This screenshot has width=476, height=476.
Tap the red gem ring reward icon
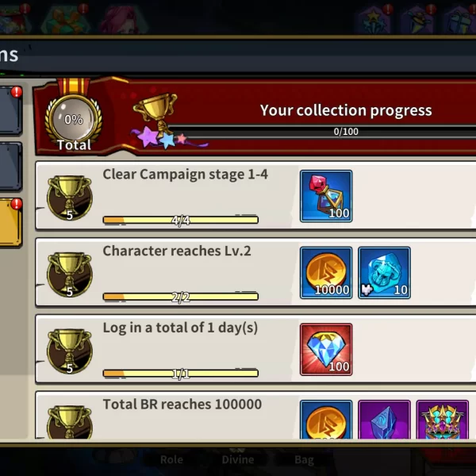[x=326, y=196]
